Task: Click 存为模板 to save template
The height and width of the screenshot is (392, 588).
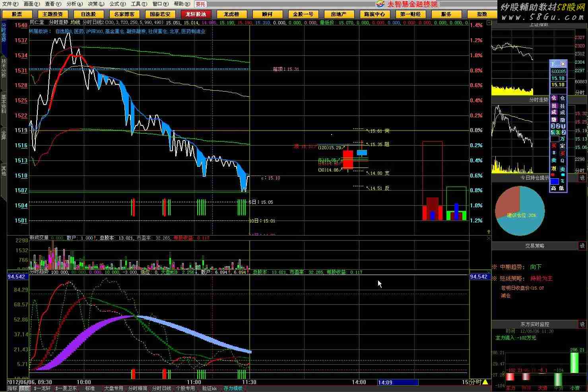Action: pyautogui.click(x=233, y=388)
